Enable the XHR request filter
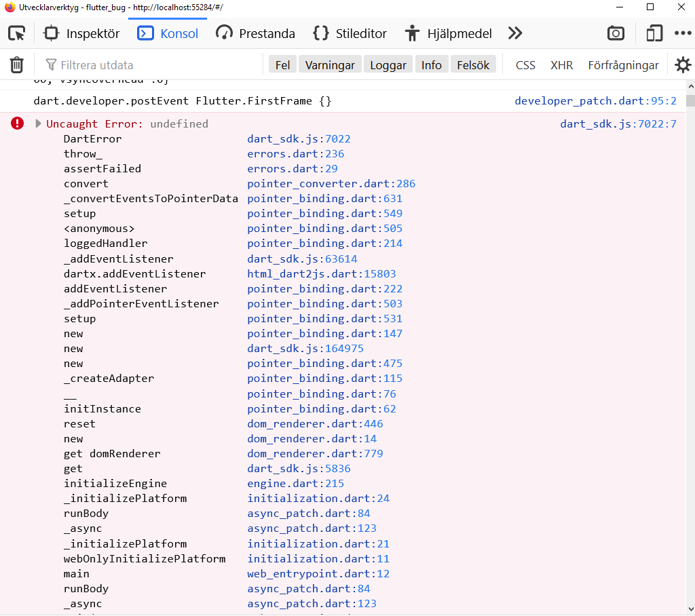 point(562,64)
